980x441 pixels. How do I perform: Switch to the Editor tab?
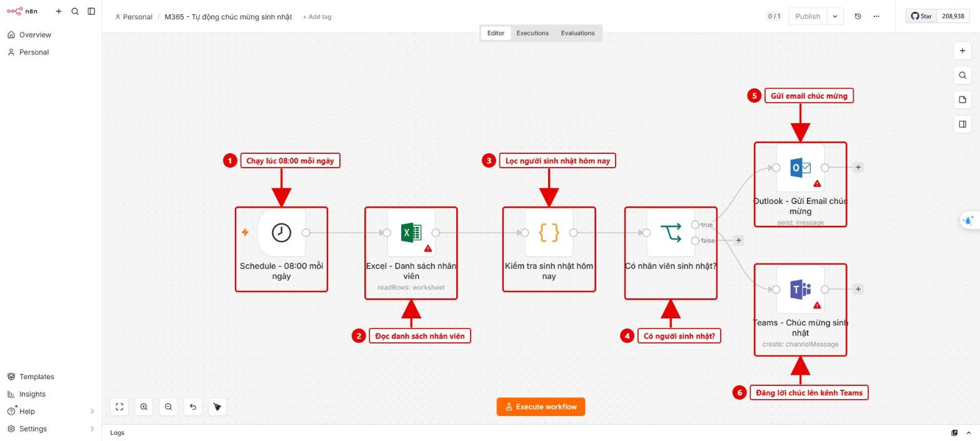coord(496,33)
